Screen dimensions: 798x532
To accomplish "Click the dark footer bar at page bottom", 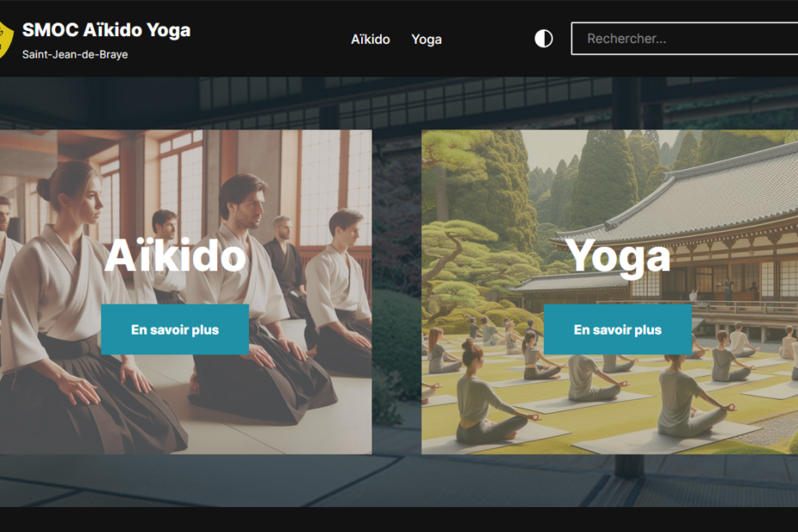I will coord(399,519).
